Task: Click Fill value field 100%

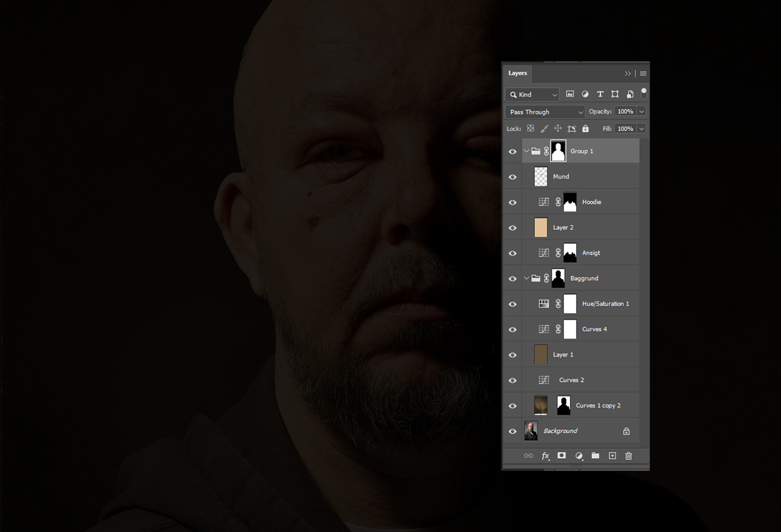Action: point(626,129)
